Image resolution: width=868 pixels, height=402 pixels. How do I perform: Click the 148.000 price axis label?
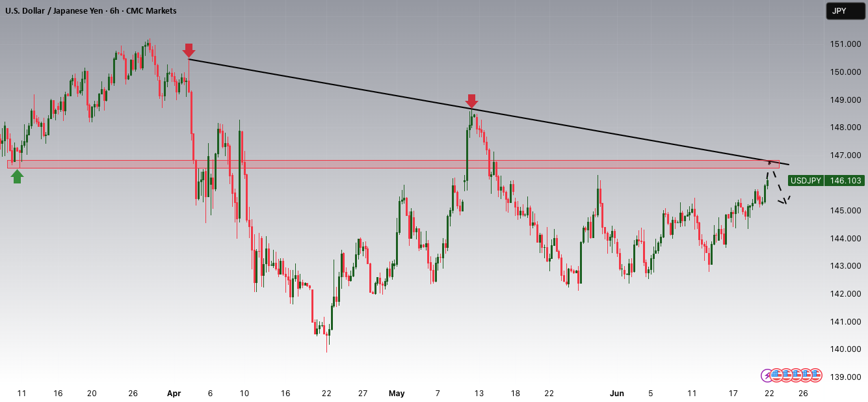(x=844, y=127)
